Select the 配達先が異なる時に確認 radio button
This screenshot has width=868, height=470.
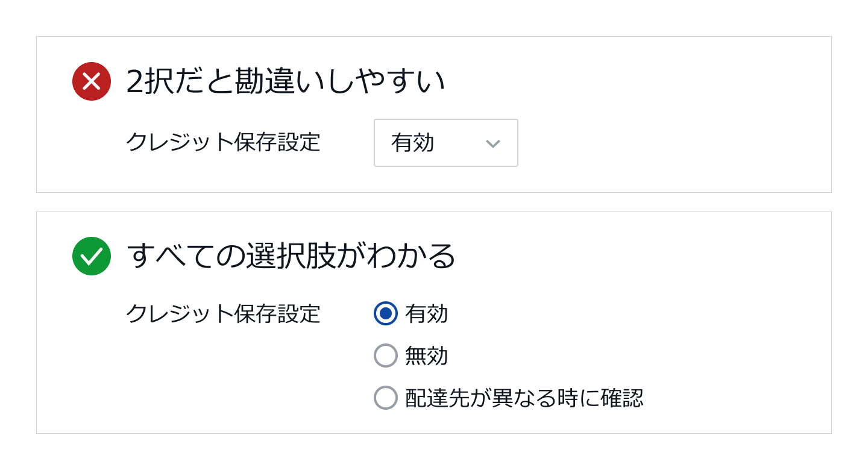(386, 398)
